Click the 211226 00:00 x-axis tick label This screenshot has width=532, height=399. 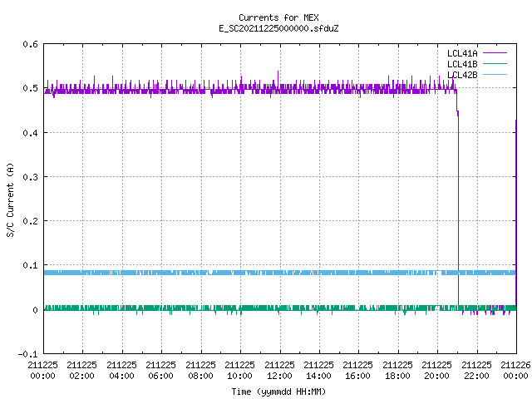(x=515, y=371)
